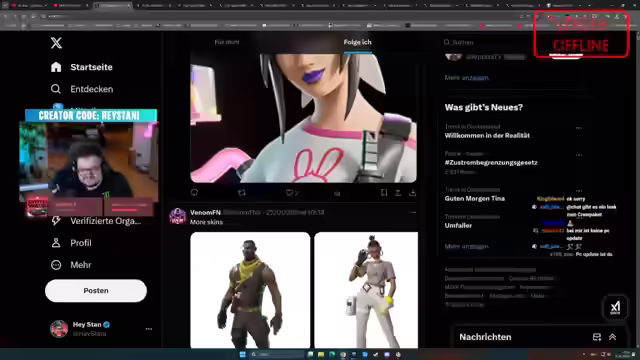
Task: Open the bunny girl skin image
Action: (x=303, y=118)
